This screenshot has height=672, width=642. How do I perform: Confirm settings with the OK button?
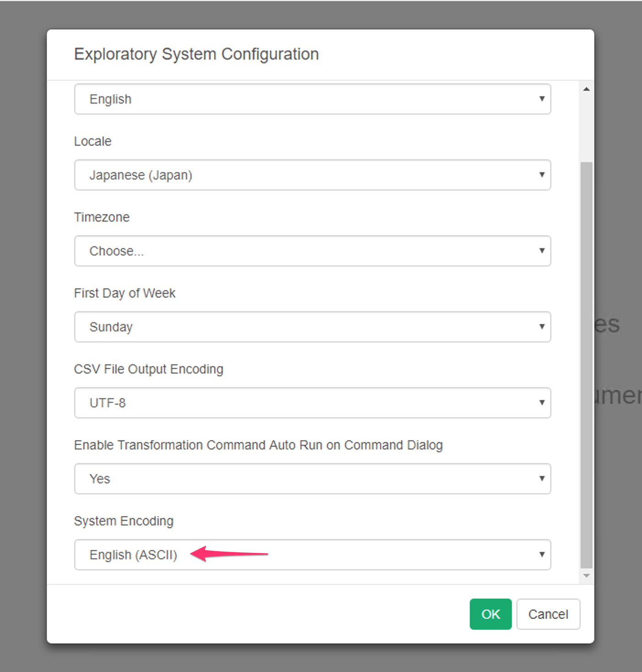pyautogui.click(x=490, y=614)
